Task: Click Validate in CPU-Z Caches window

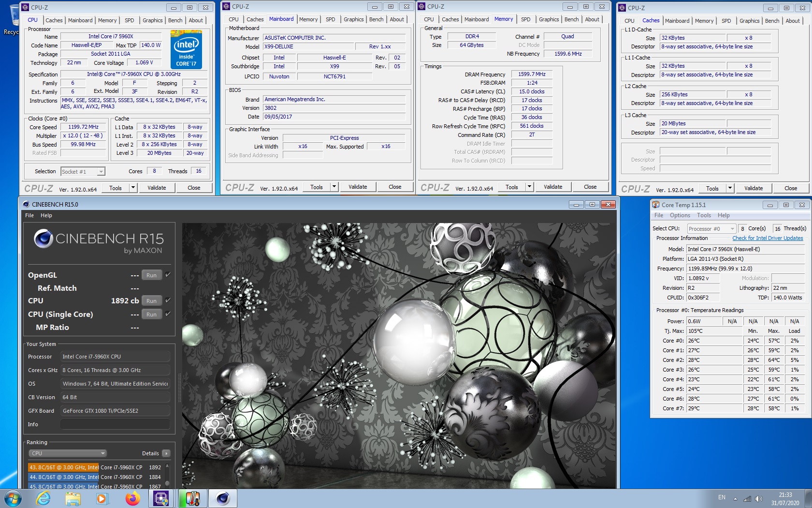Action: point(754,188)
